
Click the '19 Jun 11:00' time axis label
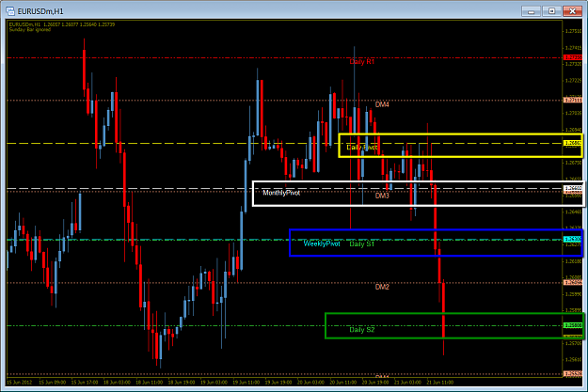246,383
